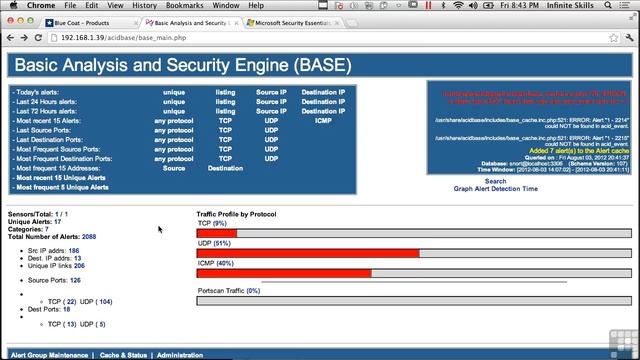
Task: Show Last Destination Ports any protocol
Action: point(174,140)
